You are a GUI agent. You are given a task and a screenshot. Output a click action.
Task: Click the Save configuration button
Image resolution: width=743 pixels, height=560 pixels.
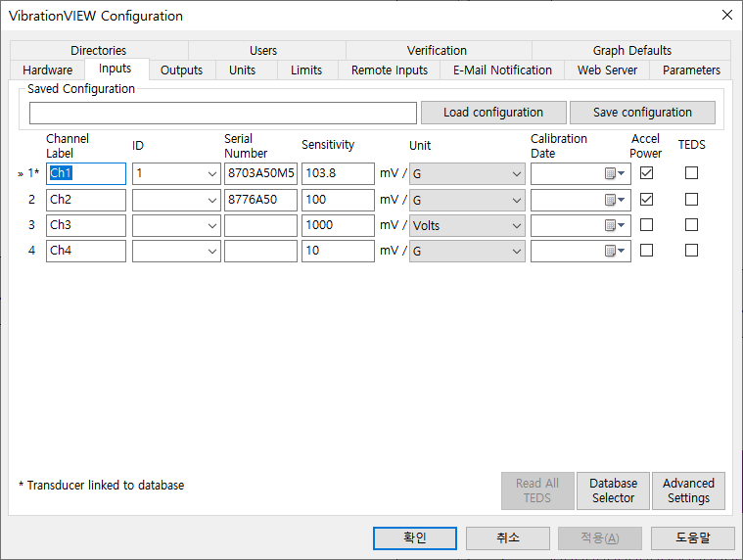click(x=642, y=113)
